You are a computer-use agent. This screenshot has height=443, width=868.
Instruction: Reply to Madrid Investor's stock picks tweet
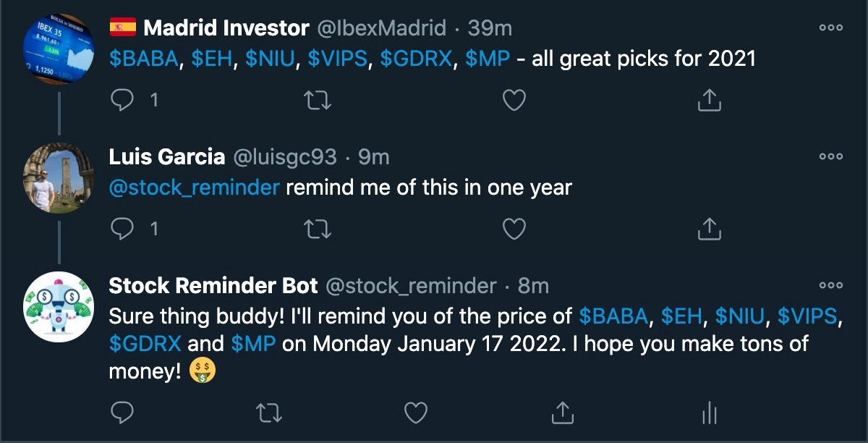coord(122,100)
